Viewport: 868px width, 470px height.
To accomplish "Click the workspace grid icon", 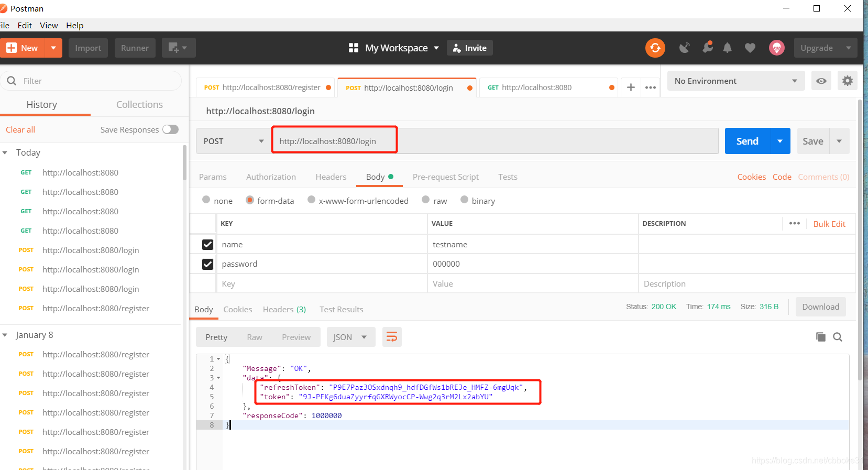I will 353,48.
